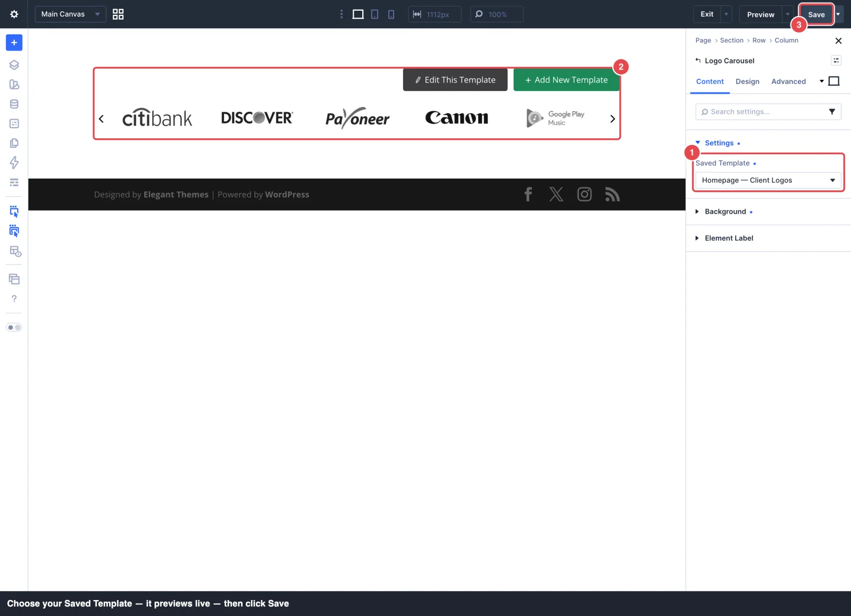This screenshot has width=851, height=616.
Task: Switch to desktop view icon
Action: [358, 14]
